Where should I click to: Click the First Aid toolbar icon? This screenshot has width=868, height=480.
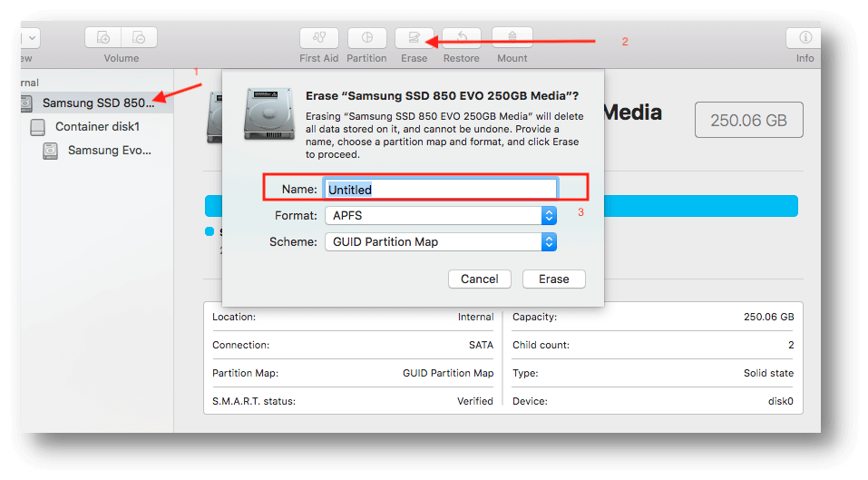[x=319, y=37]
